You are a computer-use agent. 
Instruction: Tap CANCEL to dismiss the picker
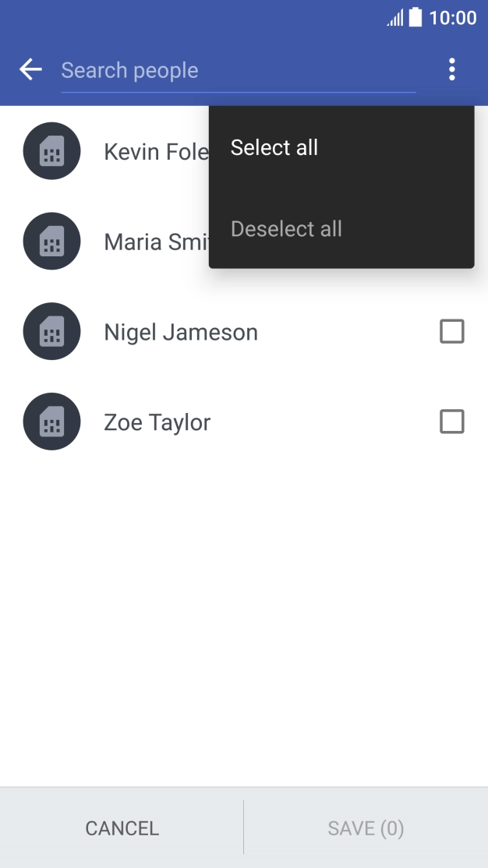tap(121, 828)
